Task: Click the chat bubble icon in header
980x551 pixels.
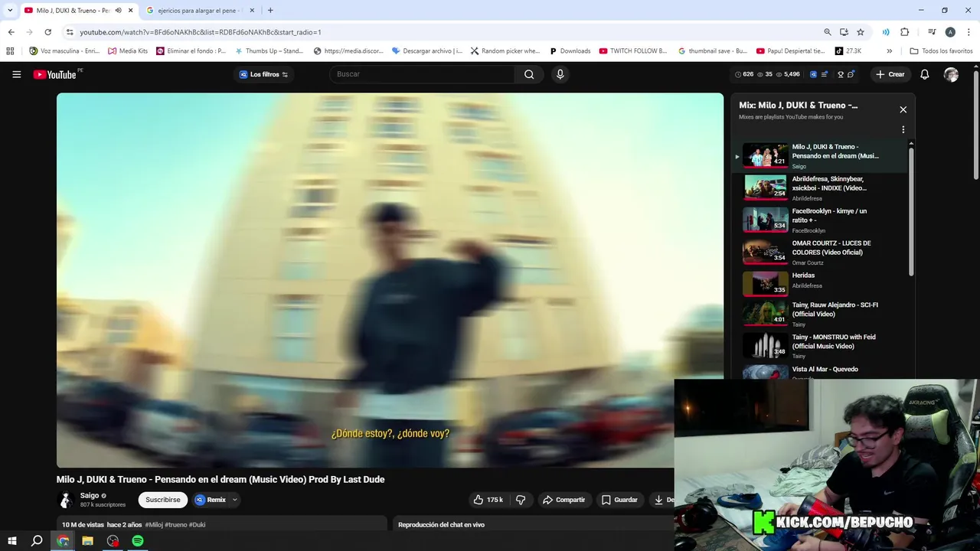Action: [x=851, y=74]
